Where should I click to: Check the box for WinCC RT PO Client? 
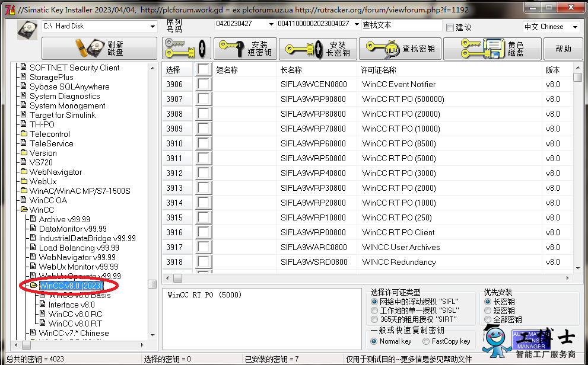[203, 232]
